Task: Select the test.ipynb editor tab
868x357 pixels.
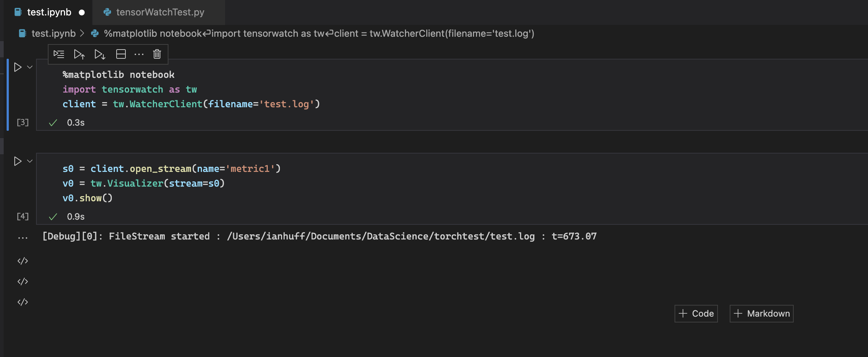Action: point(50,12)
